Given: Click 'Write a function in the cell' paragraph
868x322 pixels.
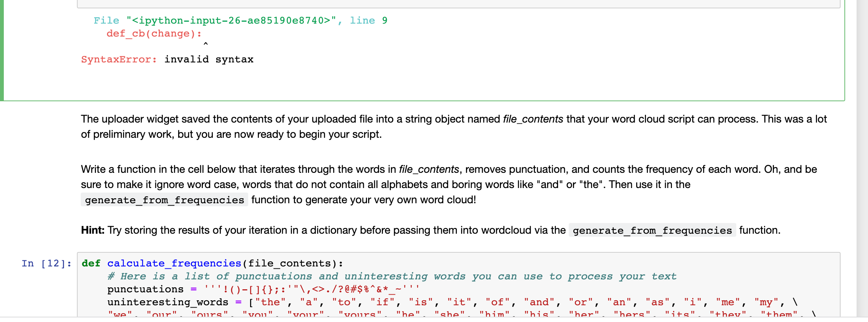Looking at the screenshot, I should pos(449,185).
